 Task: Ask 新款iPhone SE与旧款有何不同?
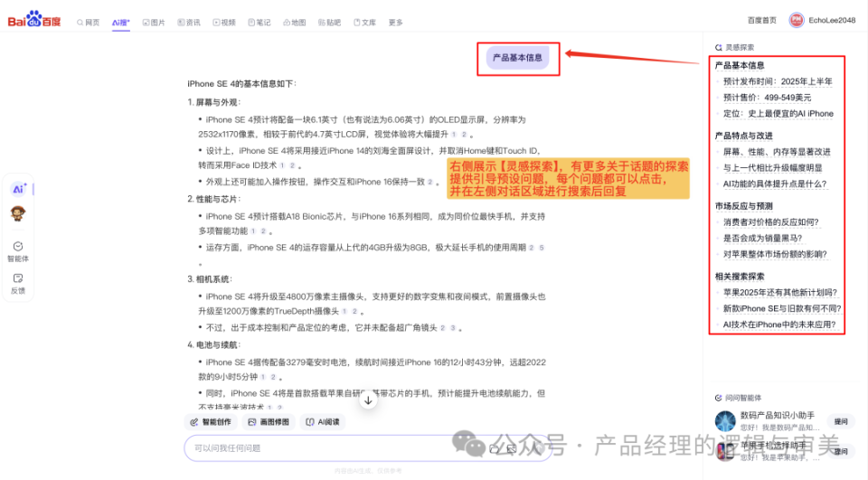coord(781,308)
